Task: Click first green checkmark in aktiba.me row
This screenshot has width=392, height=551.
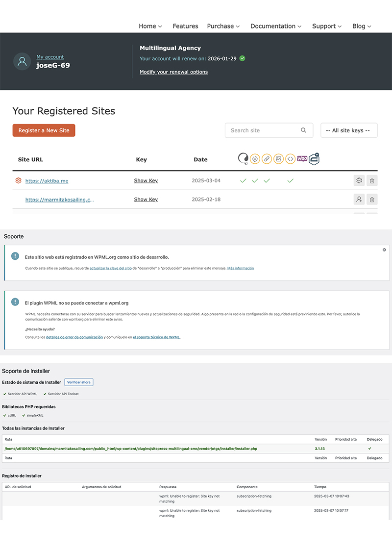Action: click(x=243, y=180)
